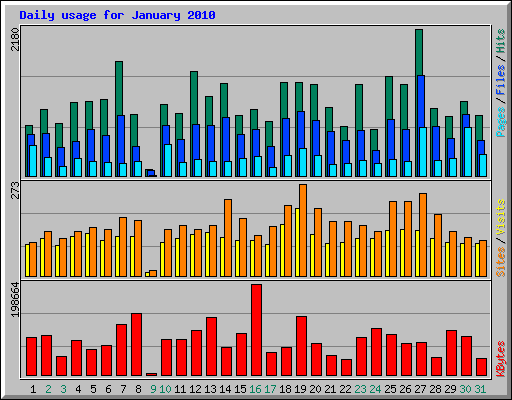Viewport: 512px width, 400px height.
Task: Click the Files legend label
Action: click(500, 79)
